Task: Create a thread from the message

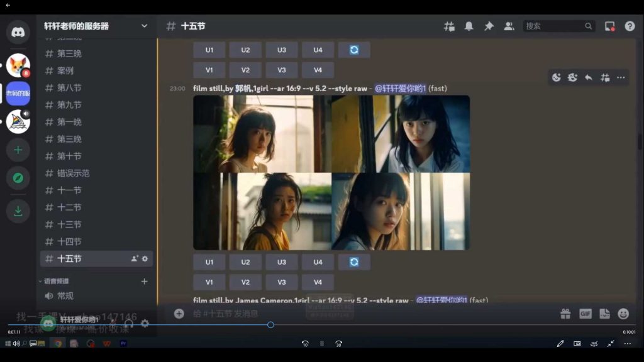Action: click(x=605, y=77)
